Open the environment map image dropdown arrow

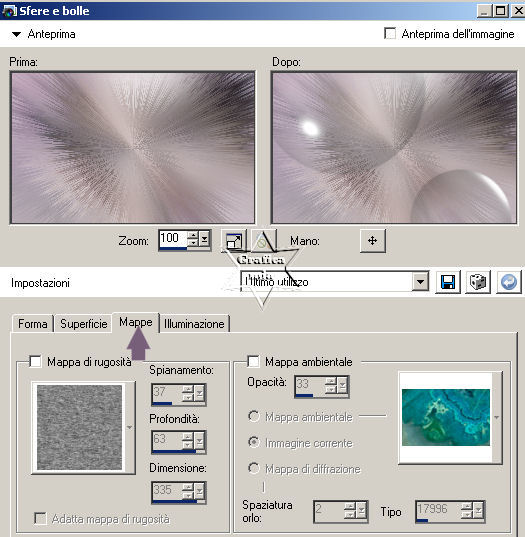(497, 417)
